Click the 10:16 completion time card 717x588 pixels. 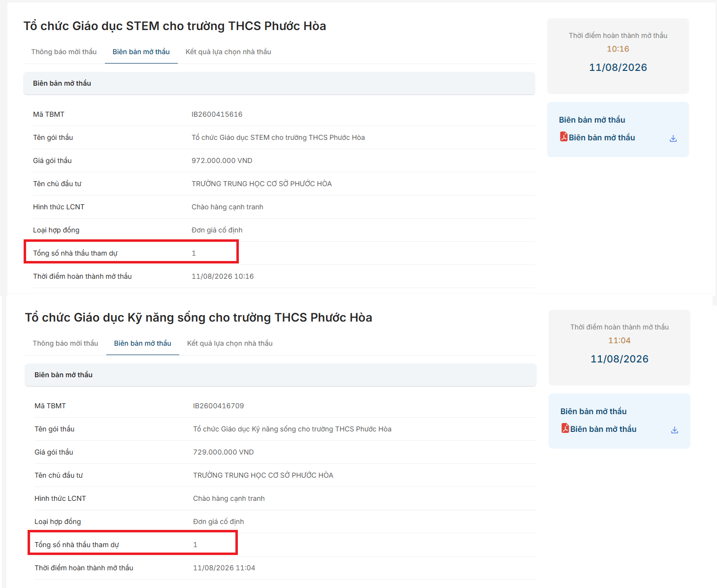coord(618,56)
